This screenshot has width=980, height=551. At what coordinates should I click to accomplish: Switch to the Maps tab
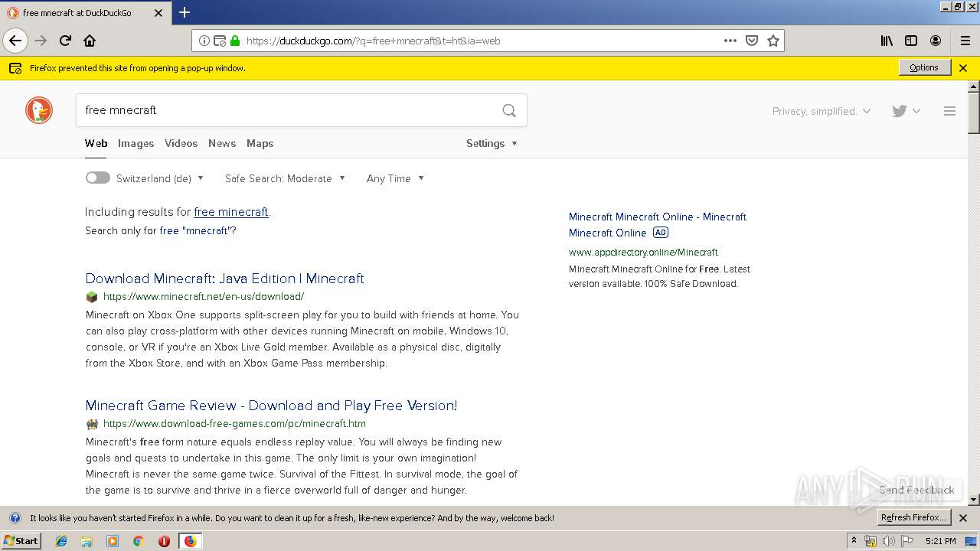click(x=260, y=143)
